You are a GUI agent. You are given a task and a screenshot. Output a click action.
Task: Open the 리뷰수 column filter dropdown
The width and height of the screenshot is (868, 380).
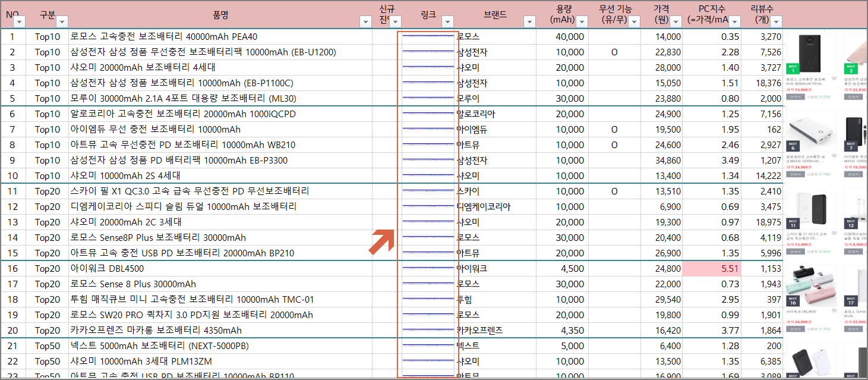tap(776, 22)
